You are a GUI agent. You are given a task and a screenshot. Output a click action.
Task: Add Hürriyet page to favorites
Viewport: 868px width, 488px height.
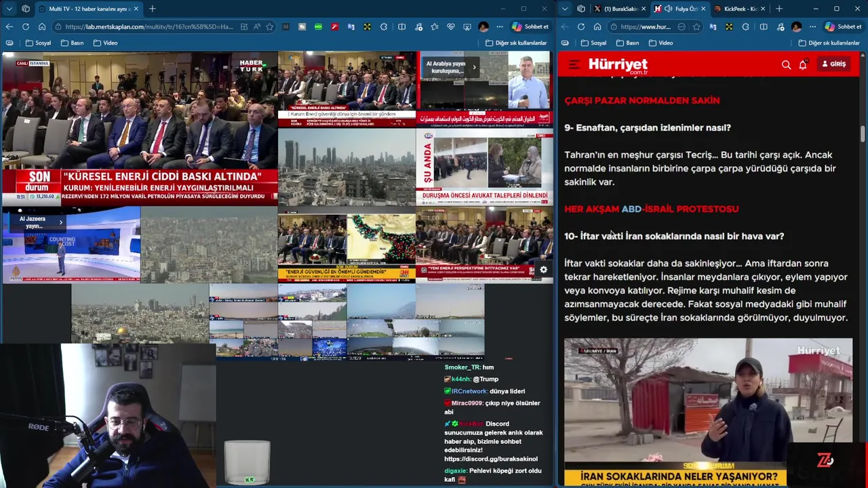coord(696,26)
